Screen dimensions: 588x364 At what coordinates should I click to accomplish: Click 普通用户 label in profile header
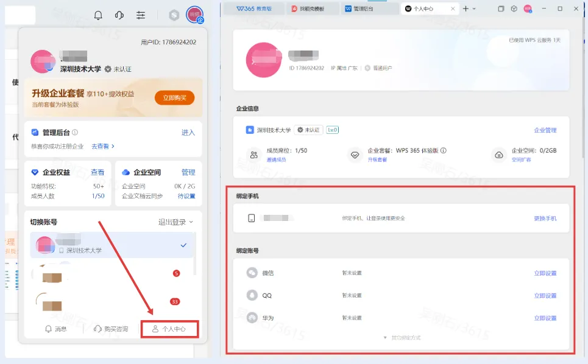[382, 68]
